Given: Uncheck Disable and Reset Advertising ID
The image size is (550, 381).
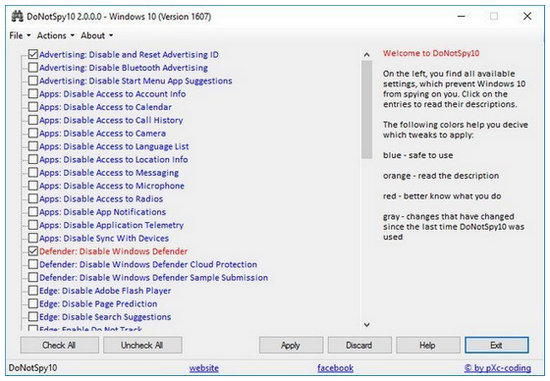Looking at the screenshot, I should 33,54.
